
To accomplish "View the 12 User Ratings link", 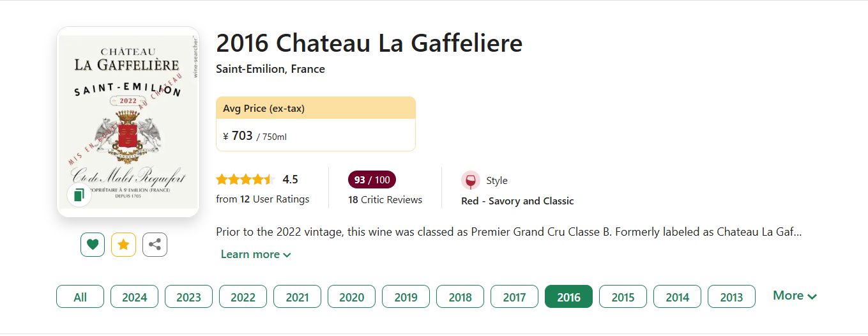I will [263, 199].
